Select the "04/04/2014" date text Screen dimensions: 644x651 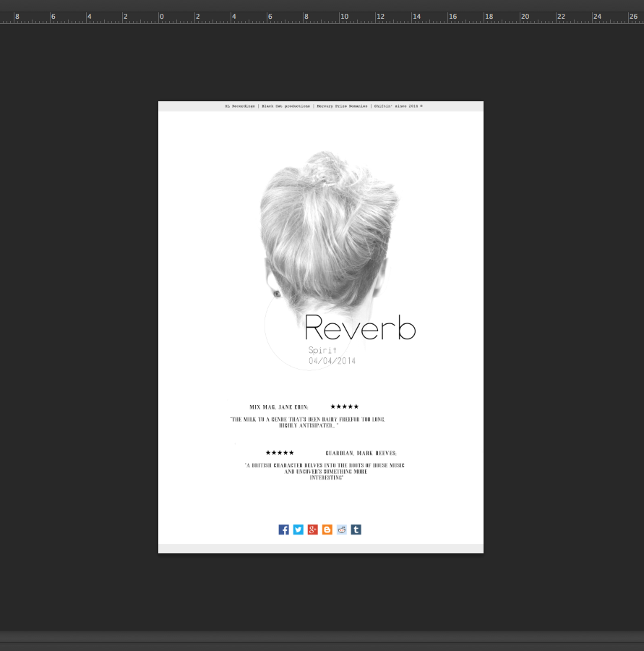332,361
